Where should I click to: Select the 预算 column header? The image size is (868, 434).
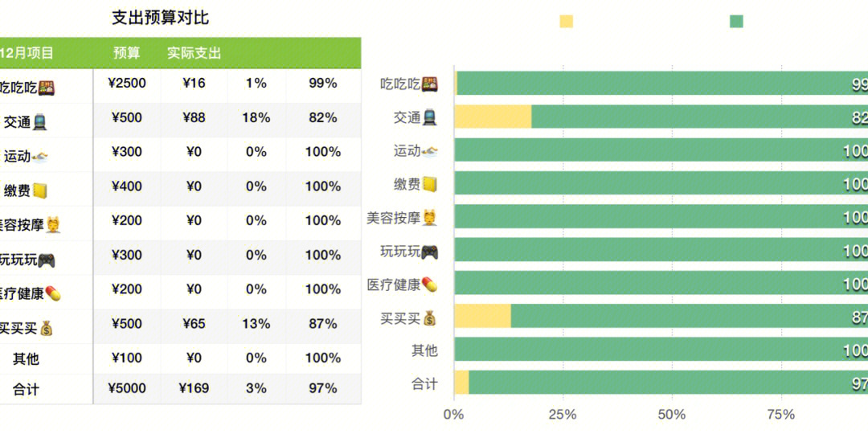(127, 53)
